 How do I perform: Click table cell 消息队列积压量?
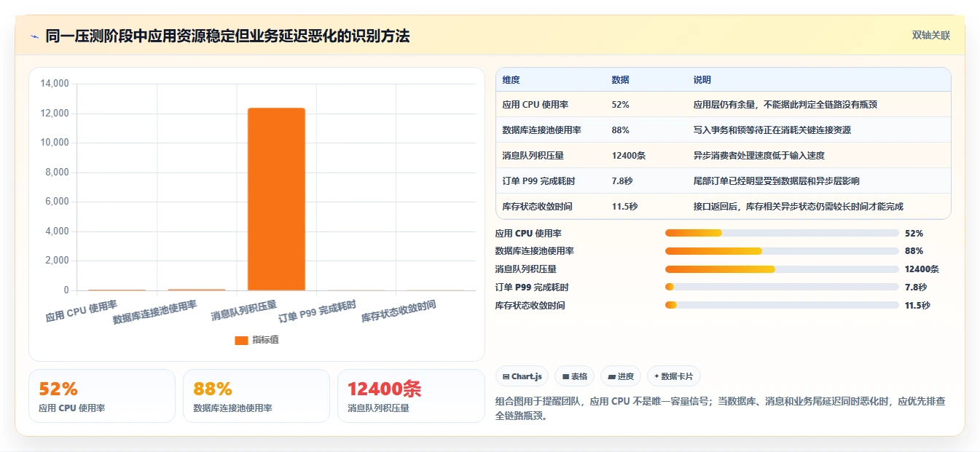pos(533,156)
